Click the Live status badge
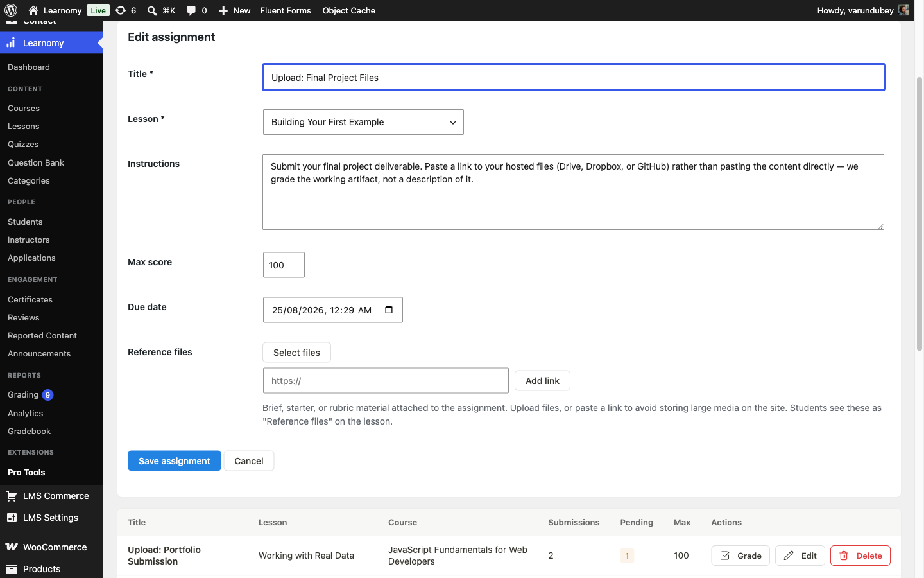Viewport: 924px width, 578px height. pyautogui.click(x=98, y=10)
